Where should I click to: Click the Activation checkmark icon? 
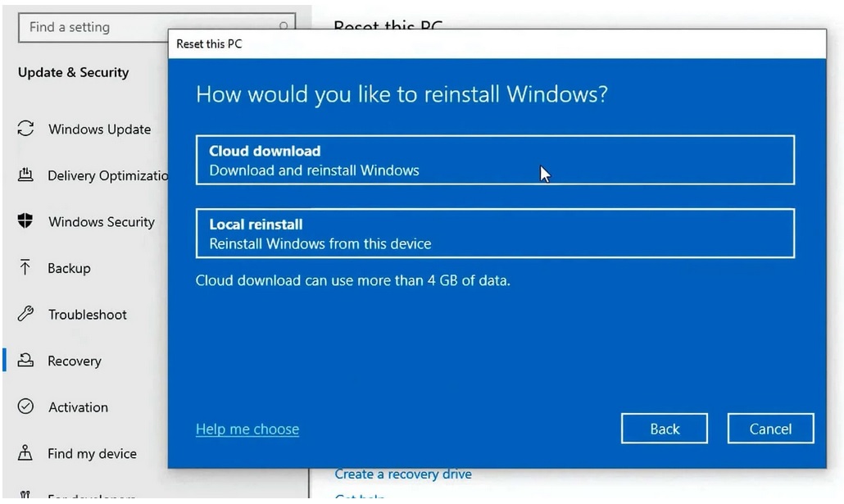click(25, 406)
